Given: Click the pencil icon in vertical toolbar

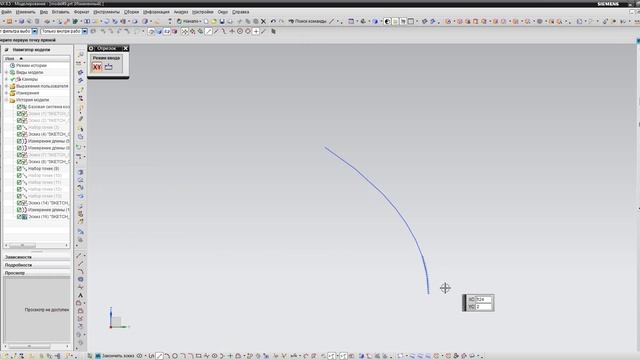Looking at the screenshot, I should point(80,119).
